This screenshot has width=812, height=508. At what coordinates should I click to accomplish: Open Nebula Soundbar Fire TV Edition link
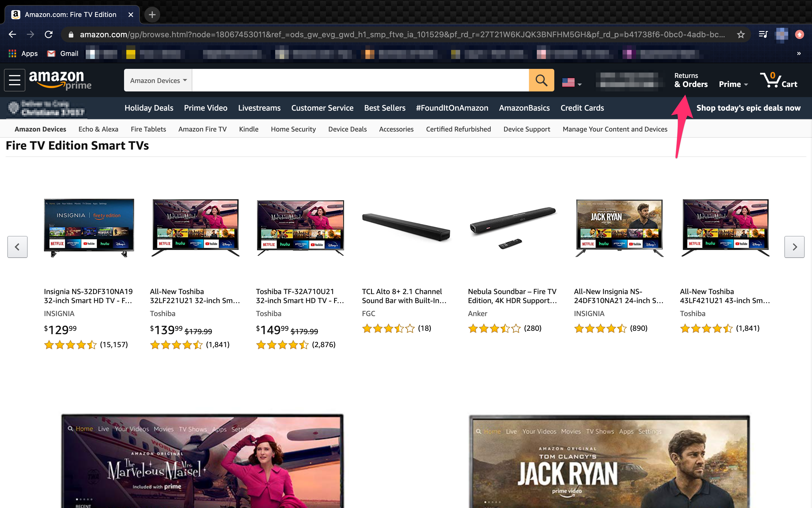512,296
